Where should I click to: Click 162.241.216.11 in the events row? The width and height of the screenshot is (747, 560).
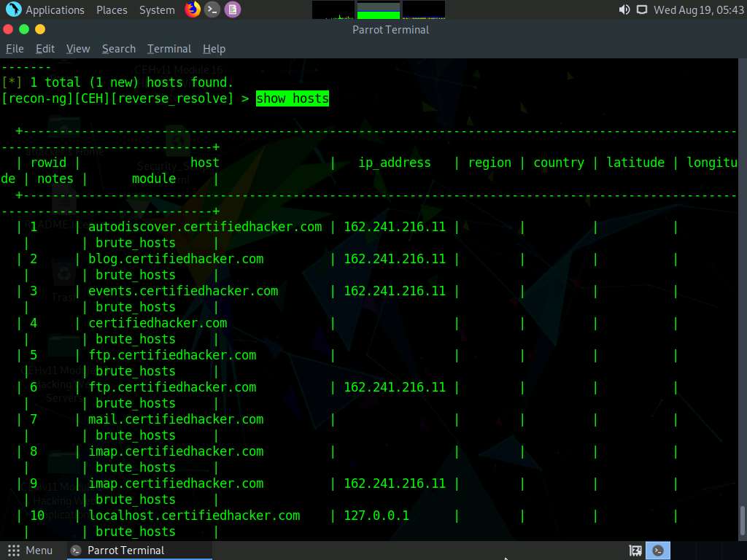[x=395, y=291]
